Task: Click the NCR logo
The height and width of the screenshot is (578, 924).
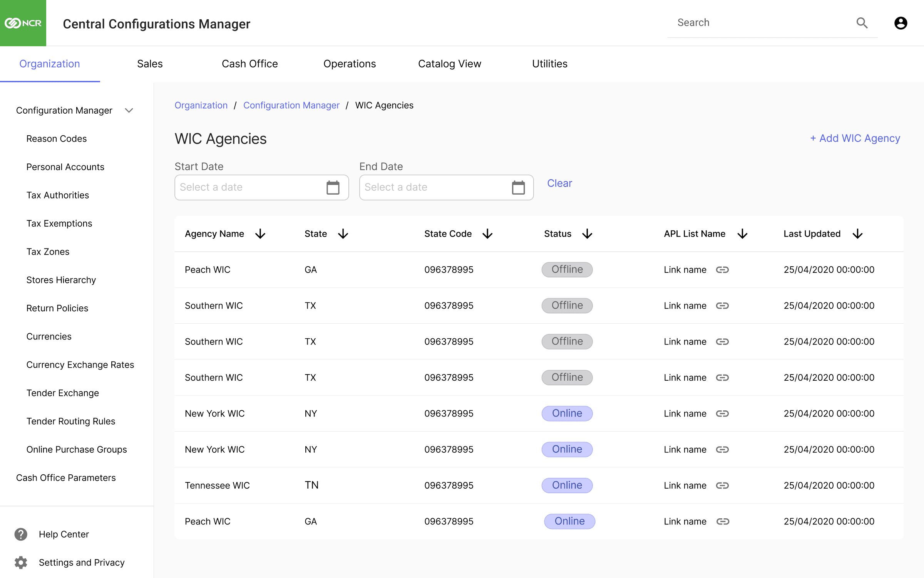Action: pyautogui.click(x=23, y=23)
